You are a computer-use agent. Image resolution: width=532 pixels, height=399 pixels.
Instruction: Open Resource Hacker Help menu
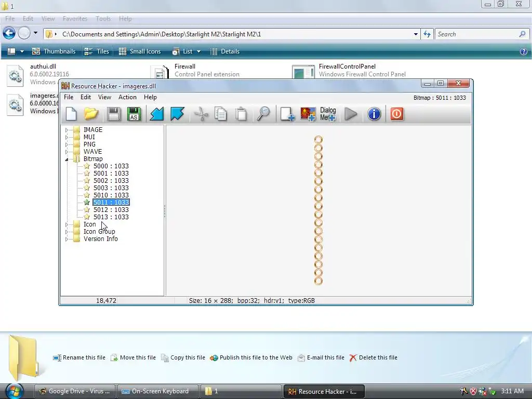pos(150,97)
